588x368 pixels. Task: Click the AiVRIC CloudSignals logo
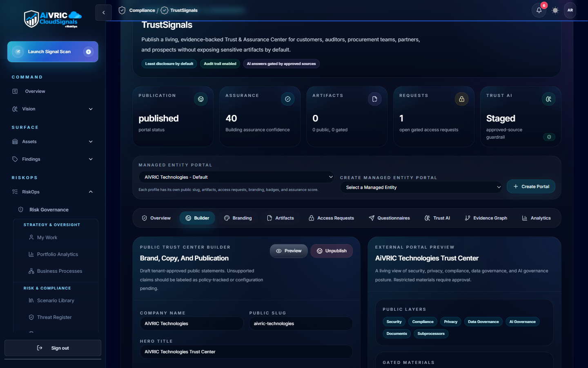pos(53,19)
